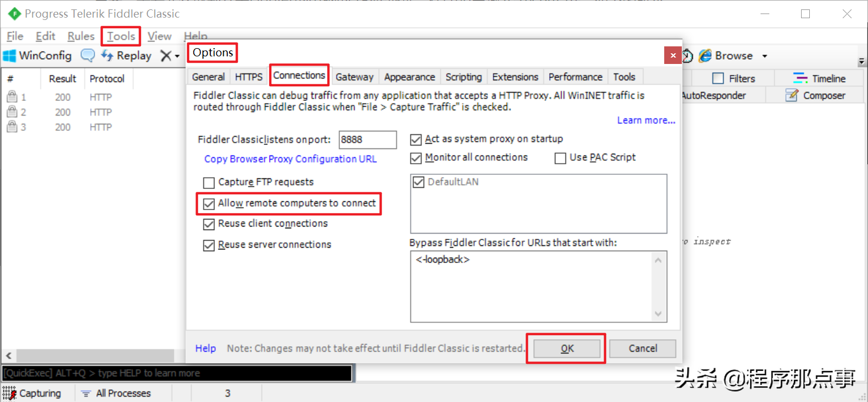Click the Replay arrows toolbar icon

tap(107, 56)
